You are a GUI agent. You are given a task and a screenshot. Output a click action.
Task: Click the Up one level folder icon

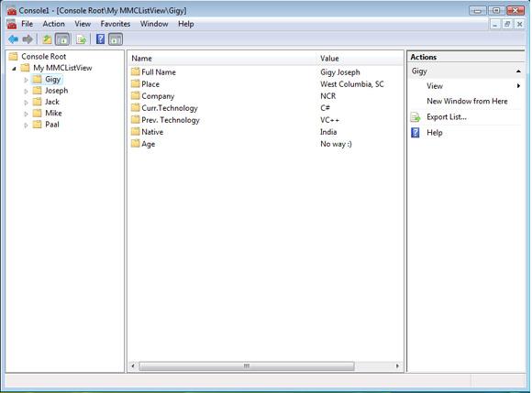coord(47,39)
